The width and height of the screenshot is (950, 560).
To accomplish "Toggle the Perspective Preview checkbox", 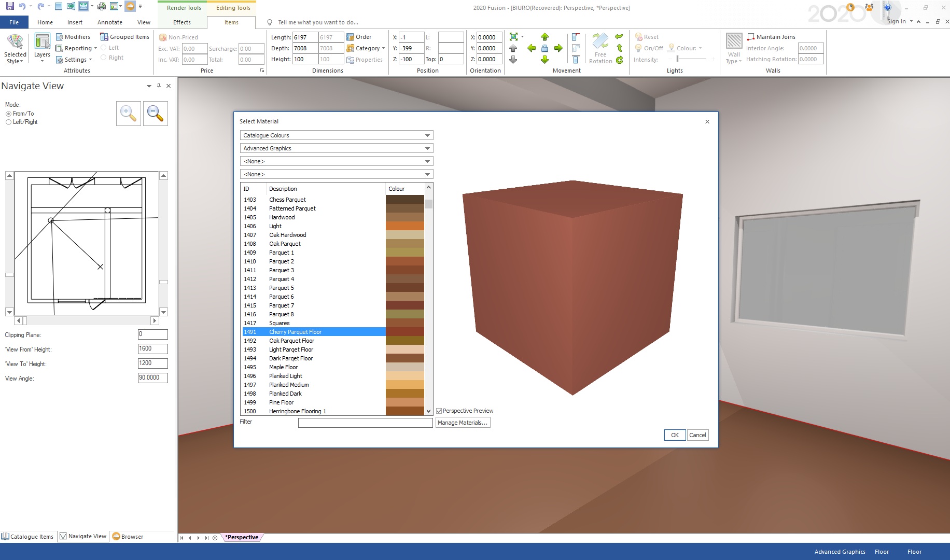I will pyautogui.click(x=439, y=411).
